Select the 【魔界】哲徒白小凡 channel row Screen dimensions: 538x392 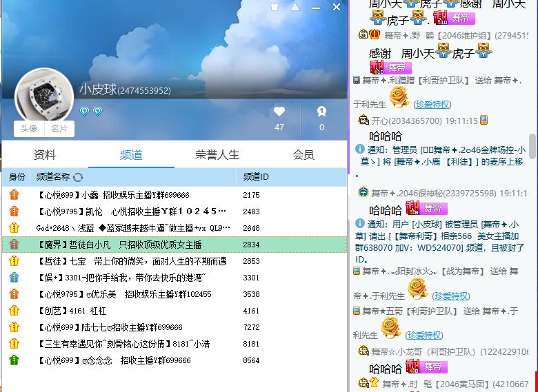point(131,245)
